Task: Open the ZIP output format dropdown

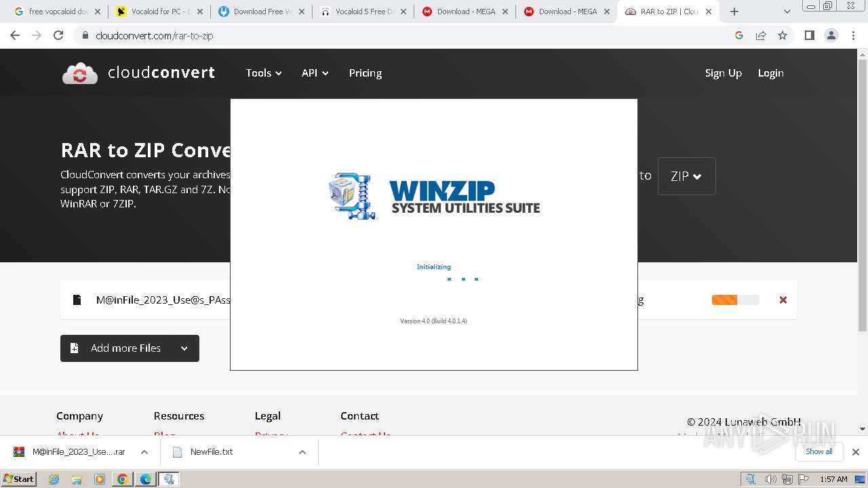Action: [x=686, y=176]
